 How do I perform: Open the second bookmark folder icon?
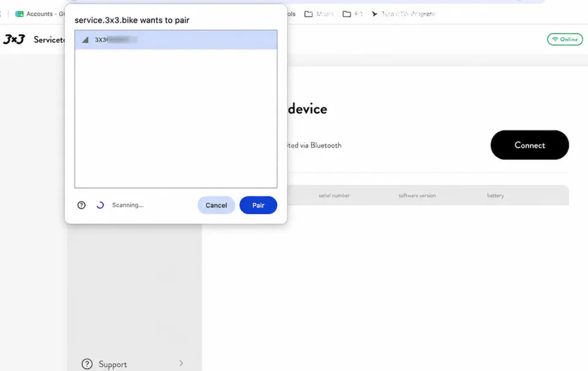pyautogui.click(x=347, y=14)
